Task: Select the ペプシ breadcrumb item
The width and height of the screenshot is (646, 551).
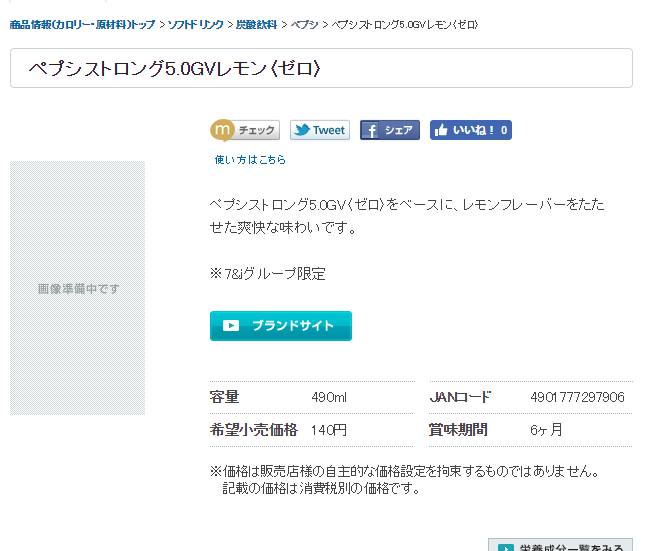Action: point(305,23)
